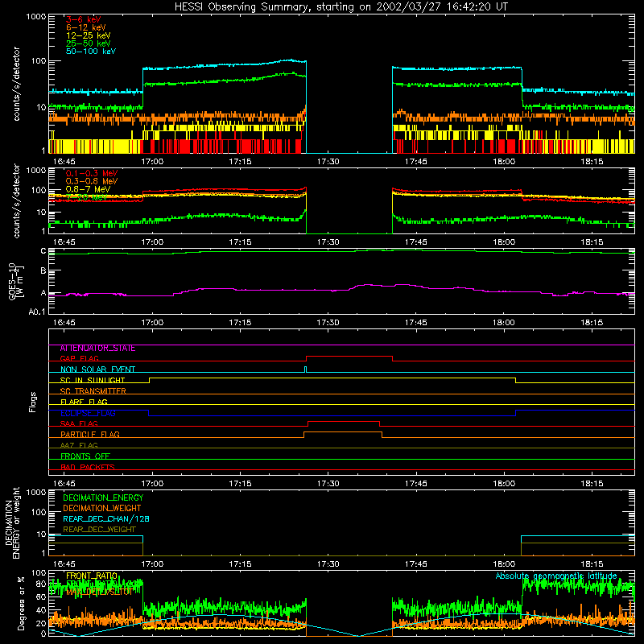Click the C tick on GOES axis

[43, 251]
